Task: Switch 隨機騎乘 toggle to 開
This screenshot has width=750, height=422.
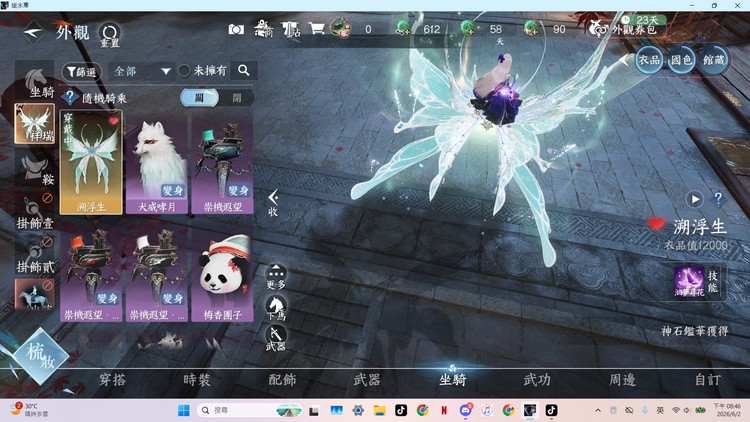Action: [237, 98]
